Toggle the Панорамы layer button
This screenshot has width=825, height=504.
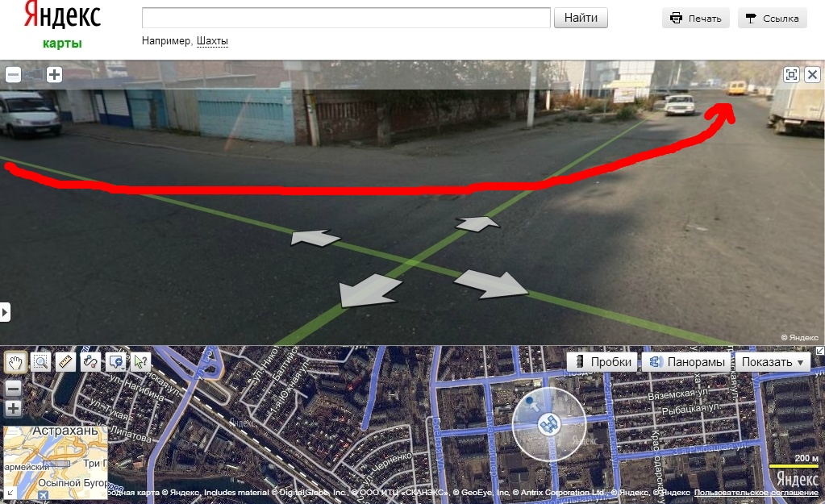[686, 362]
